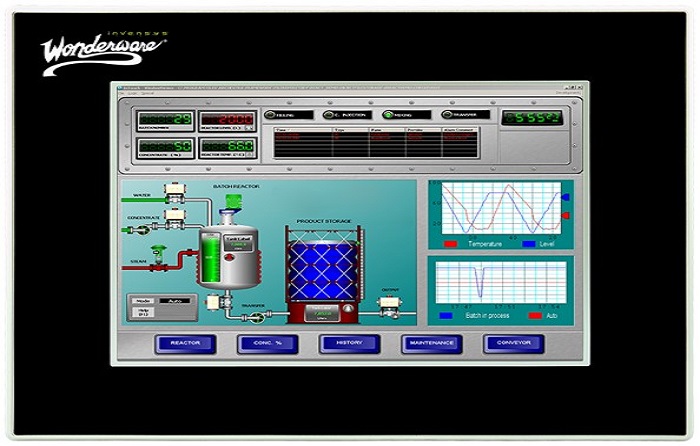Screen dimensions: 700x446
Task: Click the red marker on trend chart edge
Action: click(565, 216)
